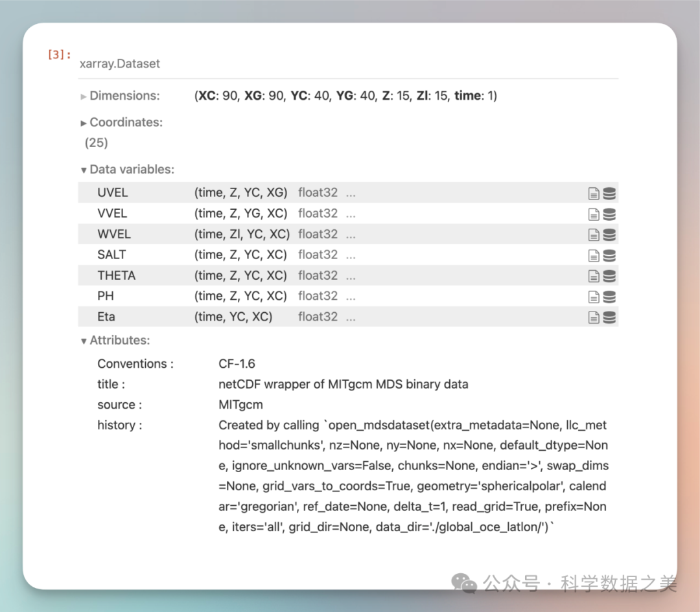Image resolution: width=700 pixels, height=612 pixels.
Task: Toggle attributes document icon for Eta
Action: point(593,317)
